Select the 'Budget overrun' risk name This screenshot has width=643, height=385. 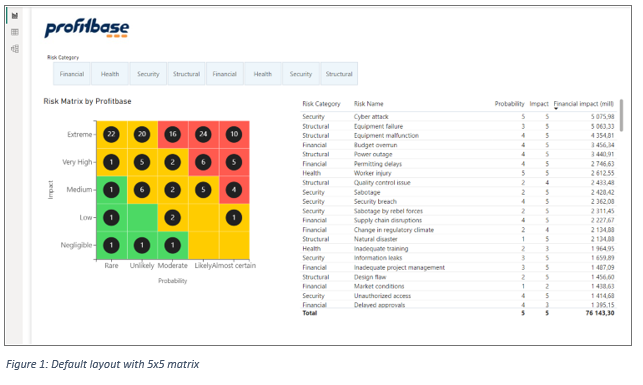(x=375, y=145)
